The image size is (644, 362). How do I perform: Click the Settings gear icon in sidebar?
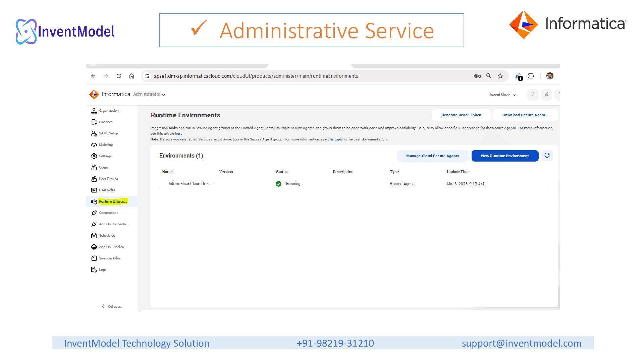click(94, 156)
